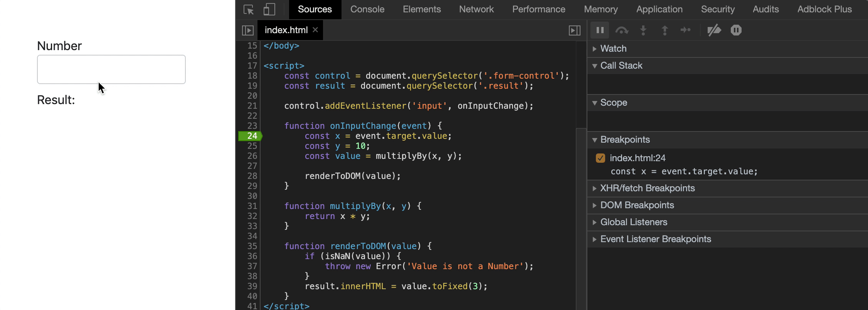868x310 pixels.
Task: Click the breakpoint code snippet const x = event.target.value
Action: 684,172
